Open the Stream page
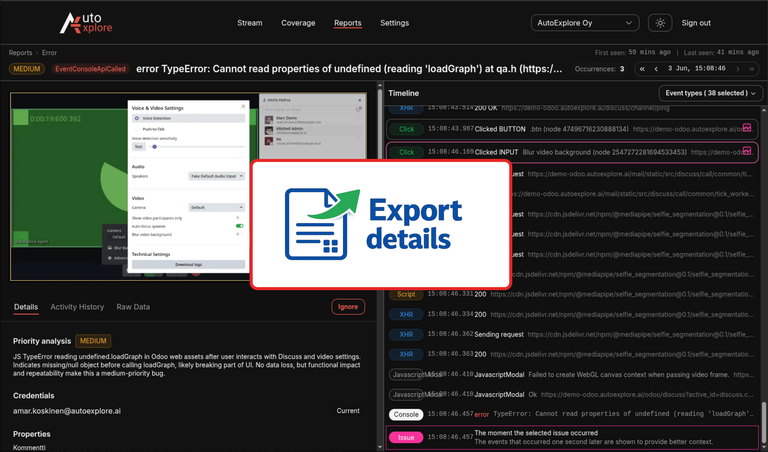This screenshot has width=768, height=452. tap(250, 23)
